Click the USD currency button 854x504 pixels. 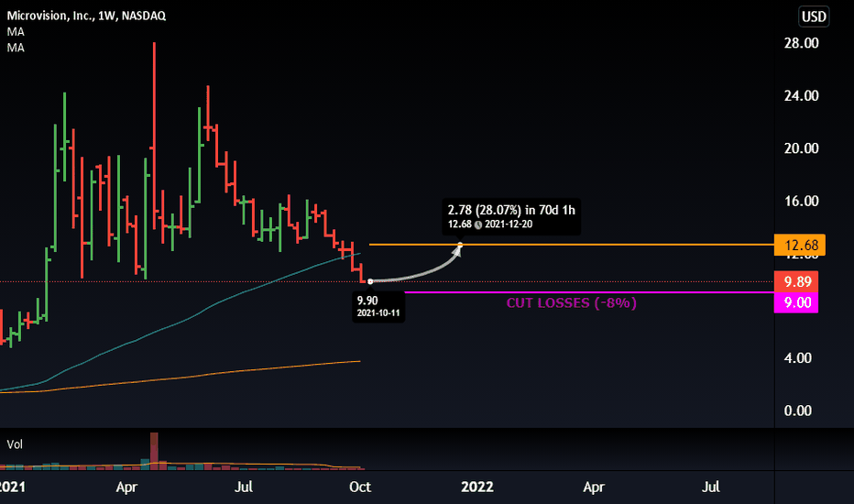coord(814,16)
